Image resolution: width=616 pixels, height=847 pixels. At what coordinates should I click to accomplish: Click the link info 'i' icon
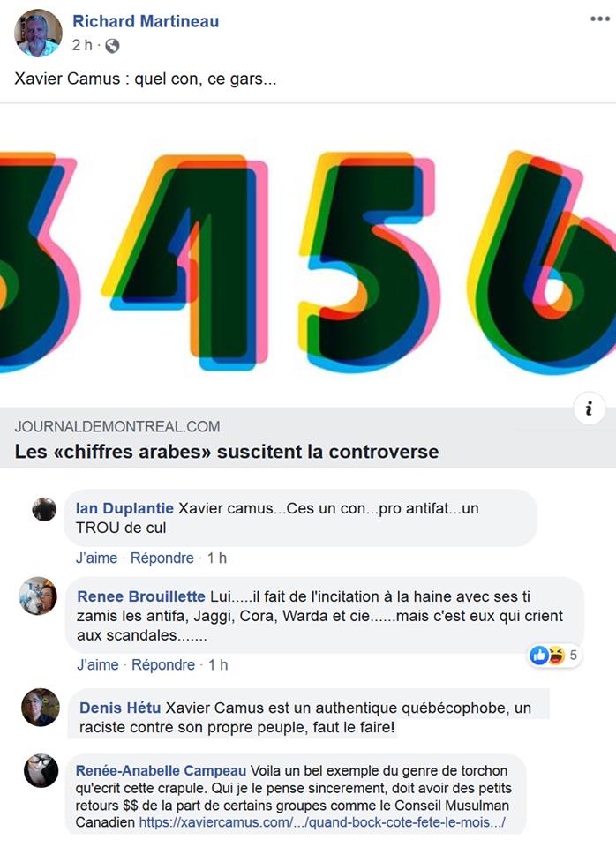589,408
